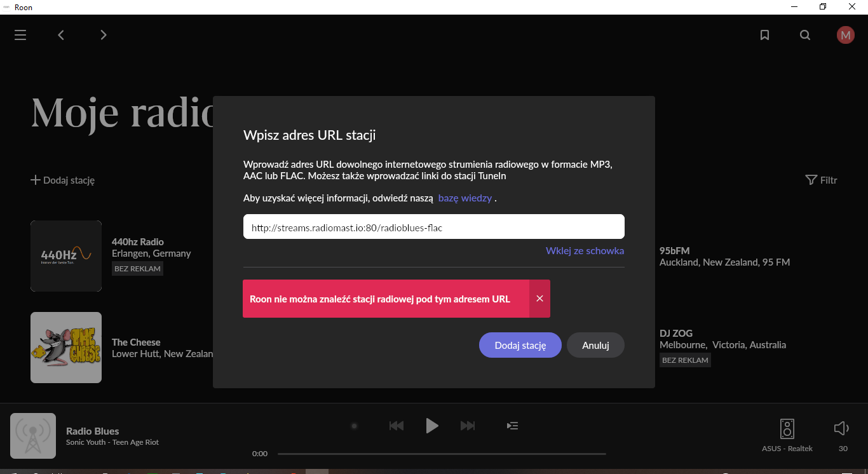Open the bookmarks icon

click(765, 35)
